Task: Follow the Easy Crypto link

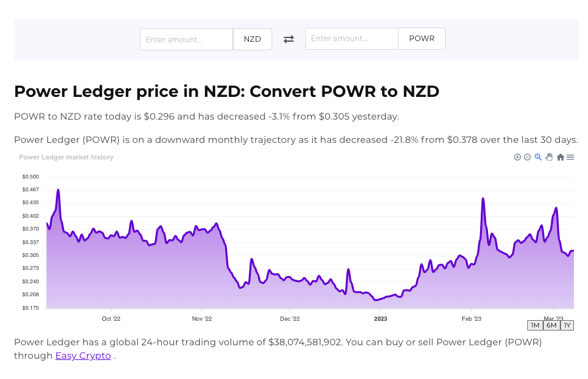Action: pyautogui.click(x=83, y=356)
